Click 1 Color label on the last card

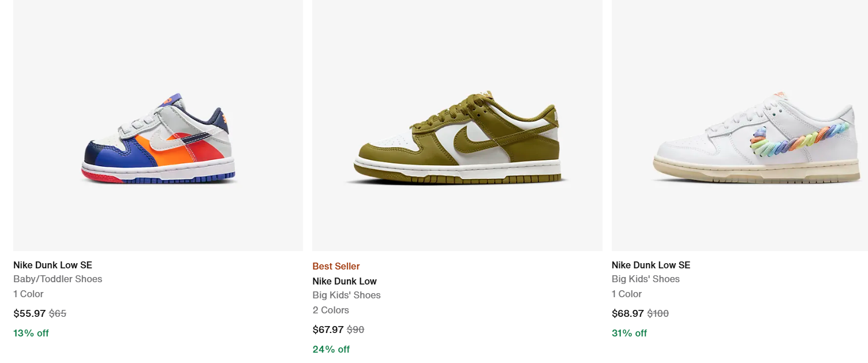coord(626,294)
